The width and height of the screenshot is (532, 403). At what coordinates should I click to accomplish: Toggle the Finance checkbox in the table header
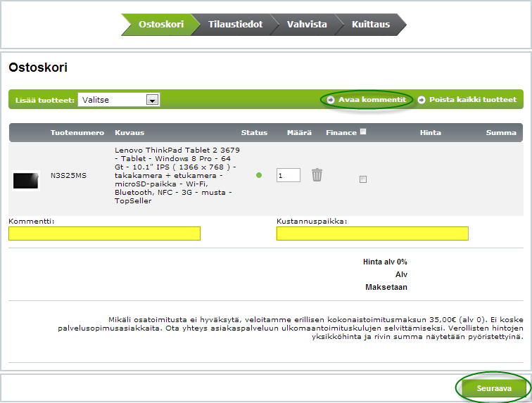pyautogui.click(x=363, y=132)
